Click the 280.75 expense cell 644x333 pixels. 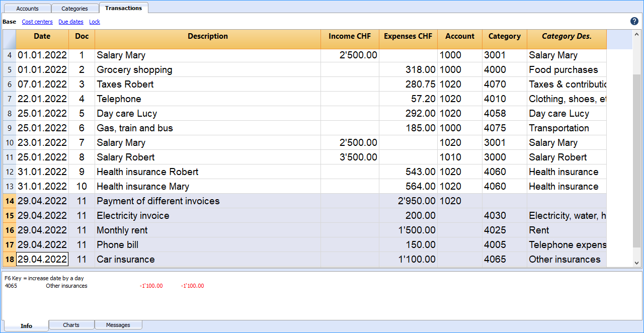[408, 85]
